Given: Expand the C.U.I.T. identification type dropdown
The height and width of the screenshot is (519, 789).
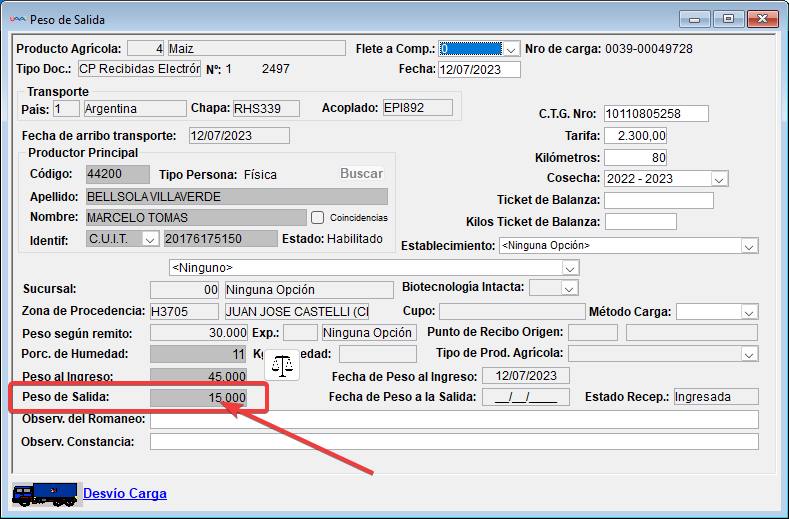Looking at the screenshot, I should click(150, 238).
